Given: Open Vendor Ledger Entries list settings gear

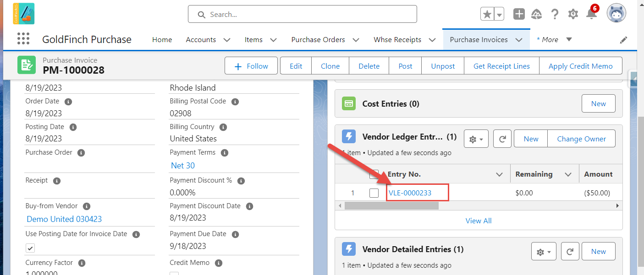Looking at the screenshot, I should pyautogui.click(x=476, y=139).
